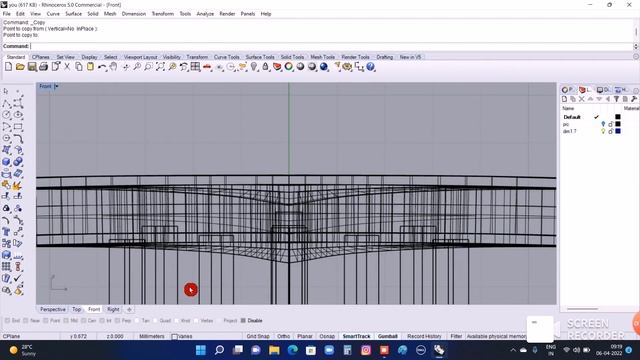This screenshot has height=360, width=640.
Task: Toggle visibility bulb of pc layer
Action: pyautogui.click(x=603, y=124)
